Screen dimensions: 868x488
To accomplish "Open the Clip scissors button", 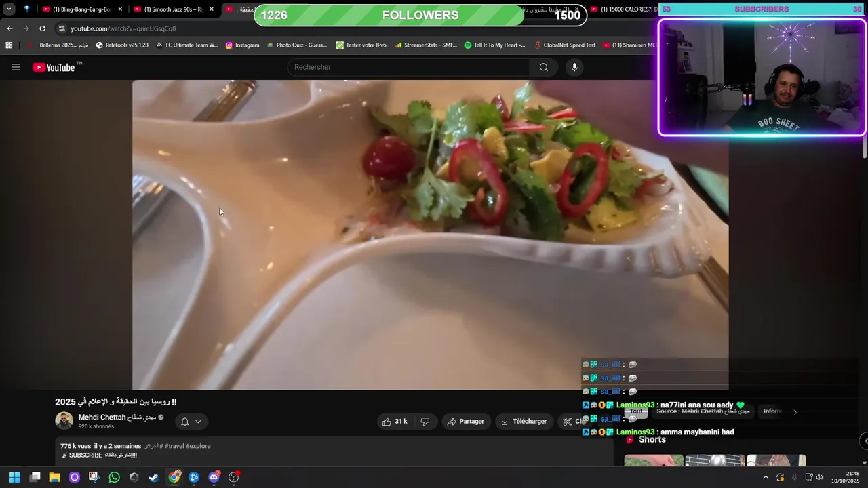I will click(x=574, y=422).
